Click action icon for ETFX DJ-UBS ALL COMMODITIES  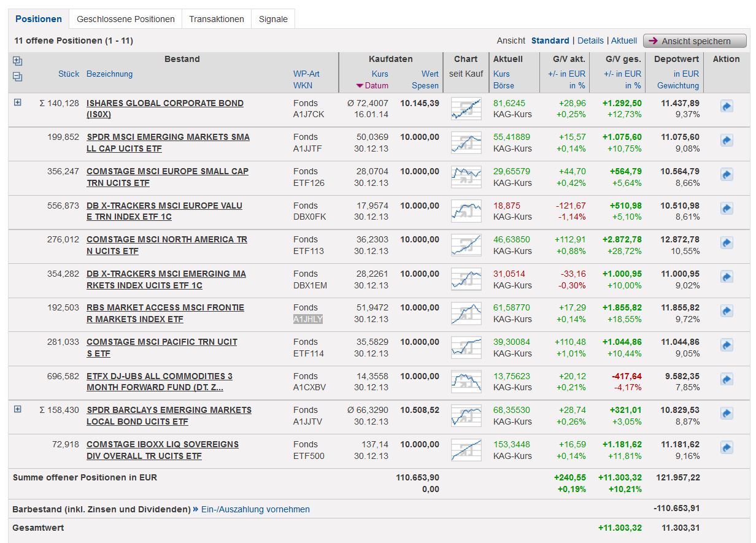(727, 380)
